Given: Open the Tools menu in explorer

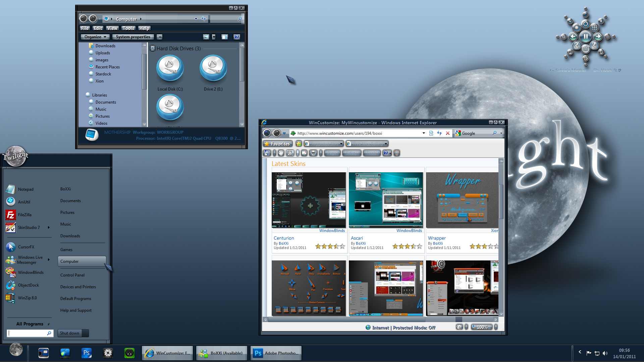Looking at the screenshot, I should coord(128,28).
